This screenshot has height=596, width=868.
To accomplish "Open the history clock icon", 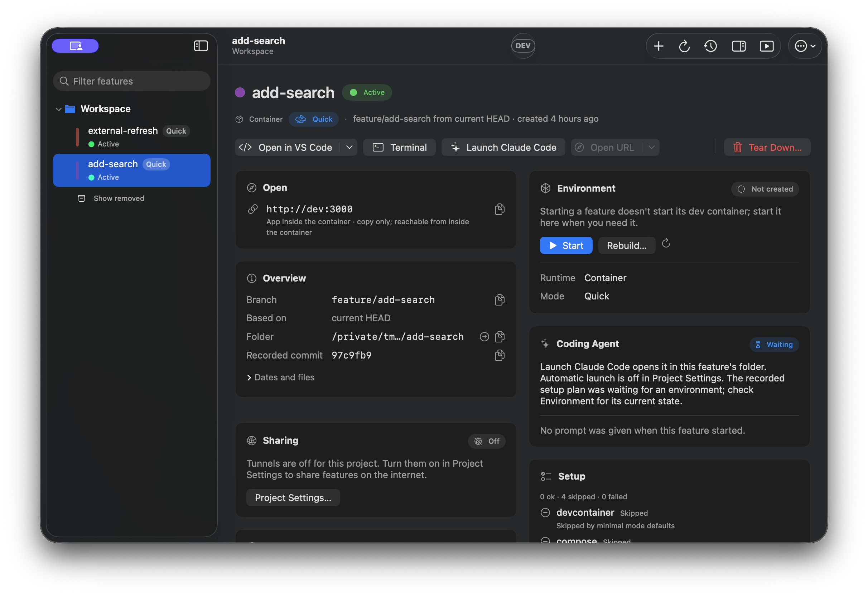I will click(710, 46).
